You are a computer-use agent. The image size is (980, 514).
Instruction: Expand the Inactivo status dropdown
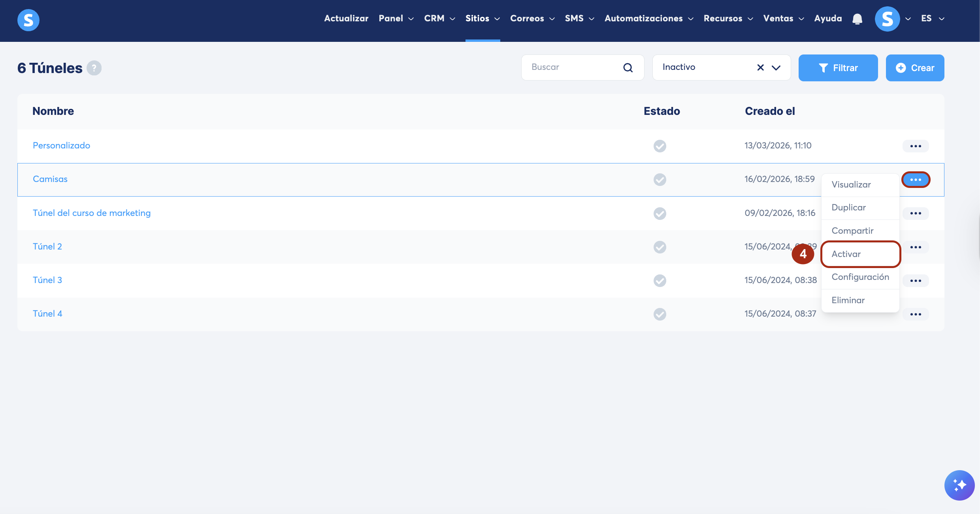(x=776, y=68)
